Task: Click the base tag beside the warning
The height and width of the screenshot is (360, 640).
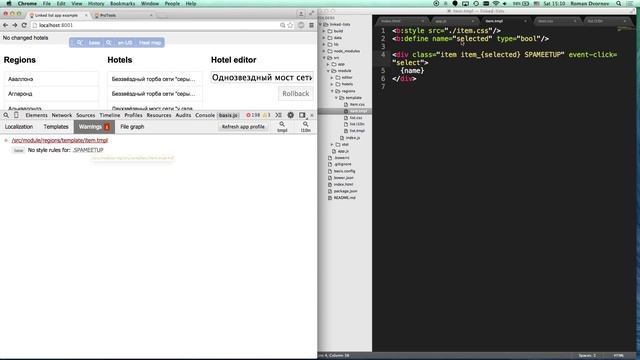Action: (x=18, y=151)
